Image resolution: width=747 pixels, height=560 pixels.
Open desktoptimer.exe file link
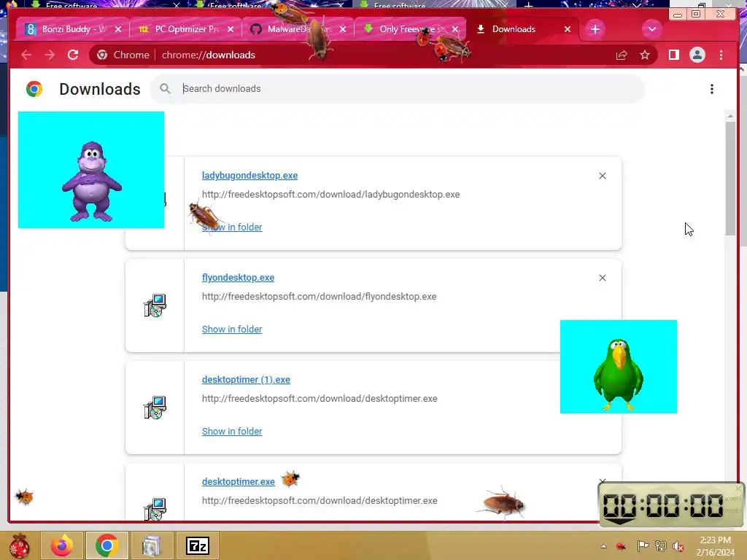point(239,481)
